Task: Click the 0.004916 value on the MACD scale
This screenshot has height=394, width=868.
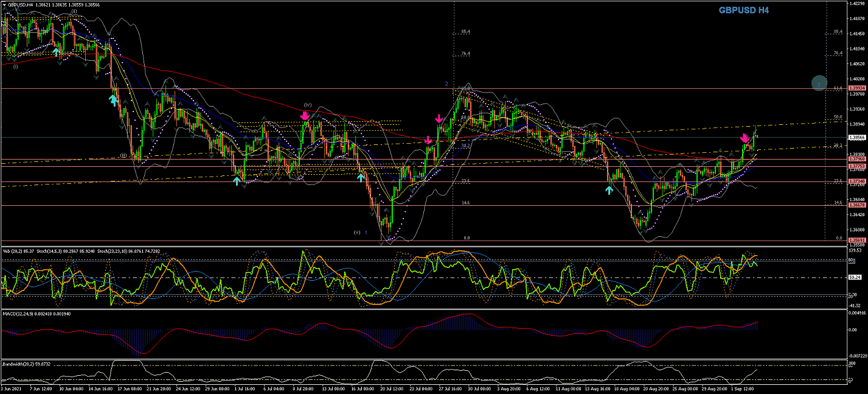Action: click(858, 313)
